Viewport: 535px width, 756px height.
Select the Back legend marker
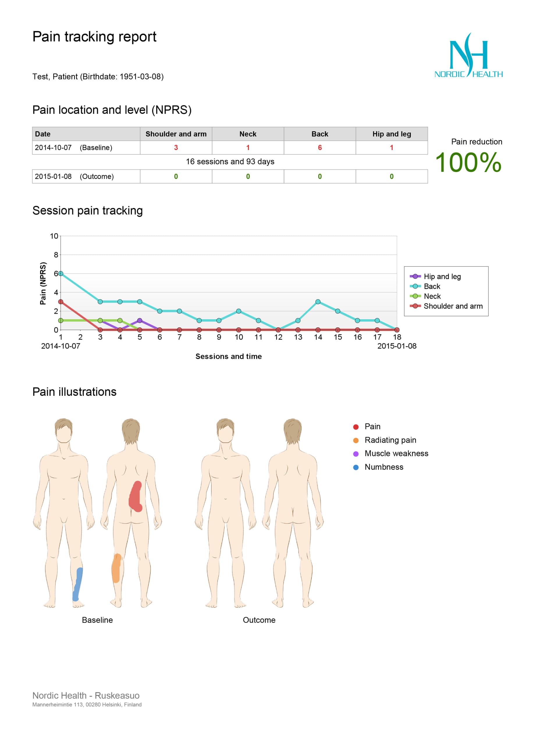coord(415,286)
